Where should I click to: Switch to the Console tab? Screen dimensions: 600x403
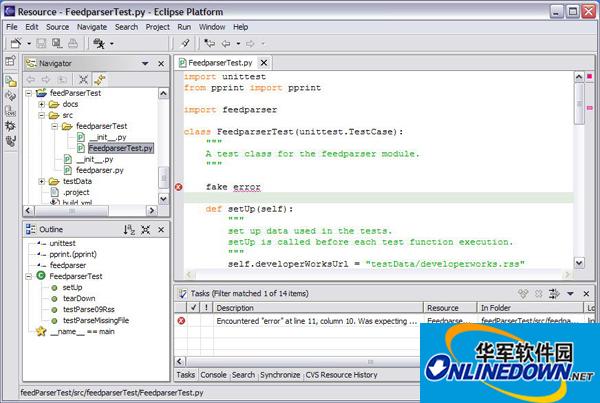213,374
